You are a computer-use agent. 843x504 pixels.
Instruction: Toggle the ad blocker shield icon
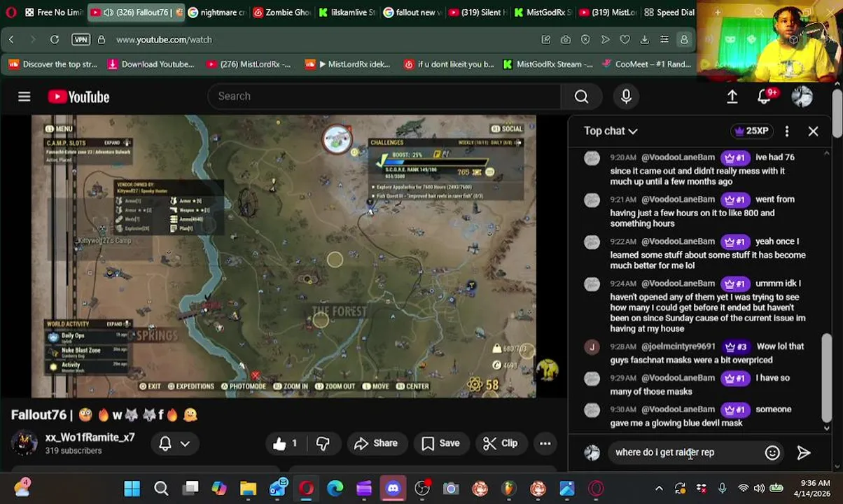click(x=585, y=40)
